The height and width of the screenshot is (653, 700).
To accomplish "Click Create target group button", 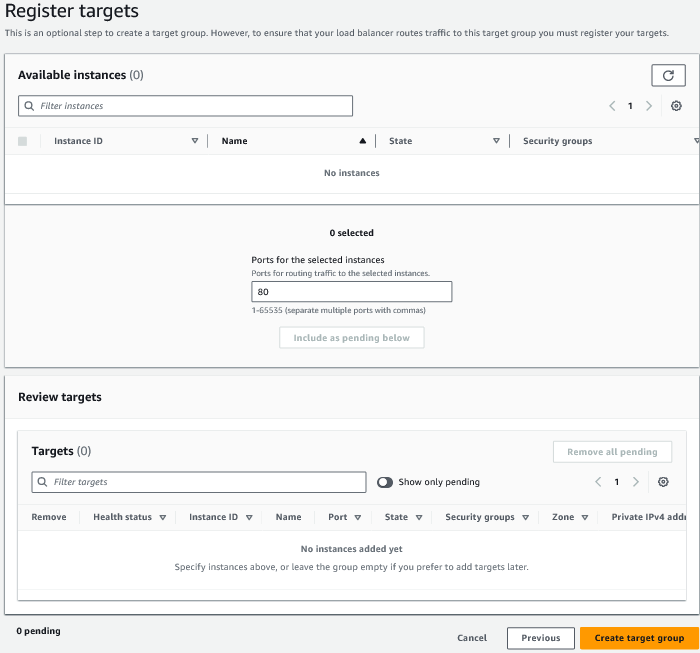I will [x=639, y=638].
